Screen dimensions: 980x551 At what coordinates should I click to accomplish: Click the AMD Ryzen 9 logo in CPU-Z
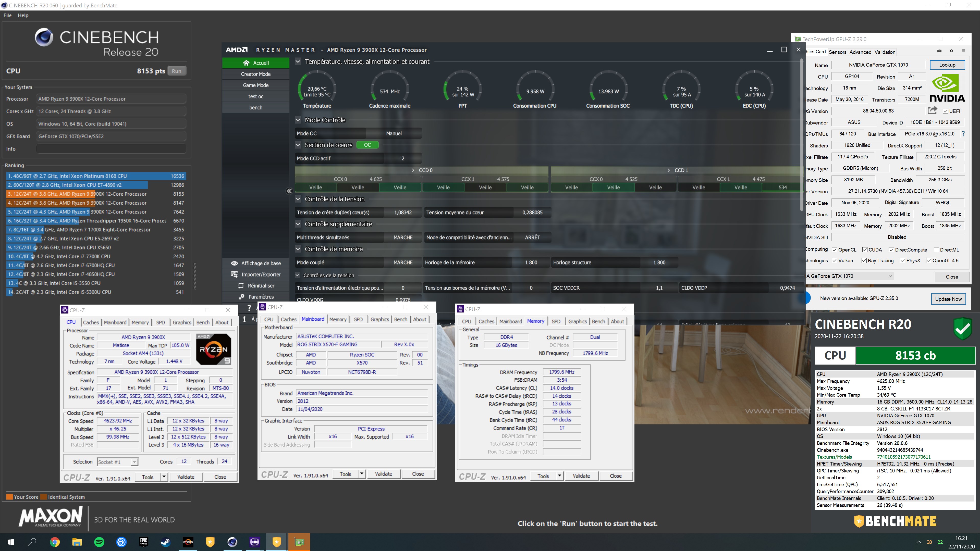point(213,349)
